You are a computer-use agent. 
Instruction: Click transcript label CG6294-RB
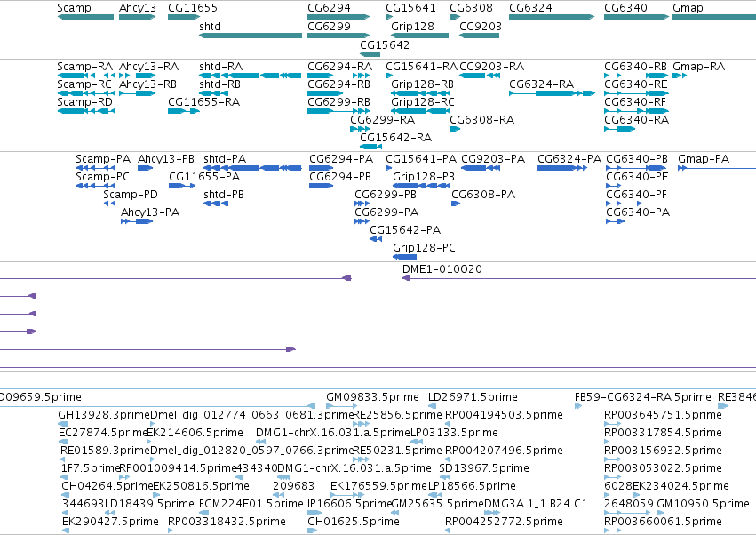[x=338, y=84]
